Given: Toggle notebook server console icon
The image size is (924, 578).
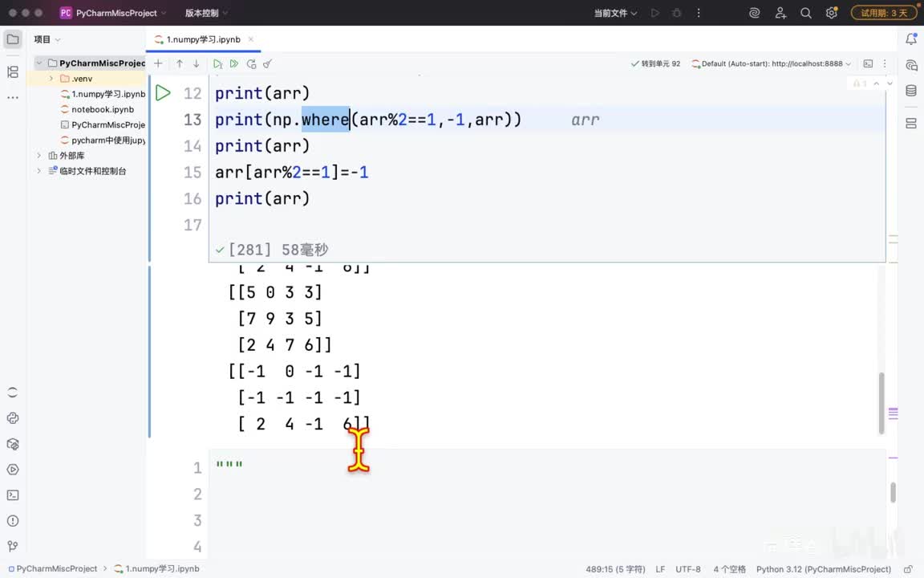Looking at the screenshot, I should coord(868,63).
